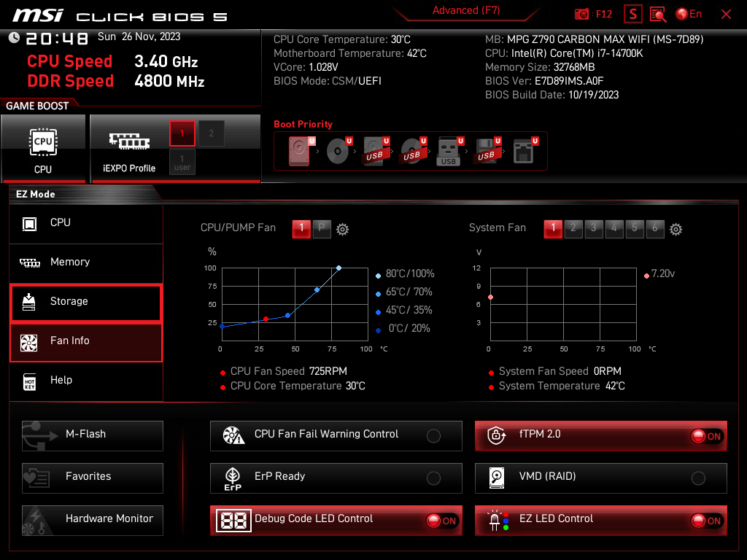Select System Fan 4
Viewport: 747px width, 560px height.
(x=614, y=228)
